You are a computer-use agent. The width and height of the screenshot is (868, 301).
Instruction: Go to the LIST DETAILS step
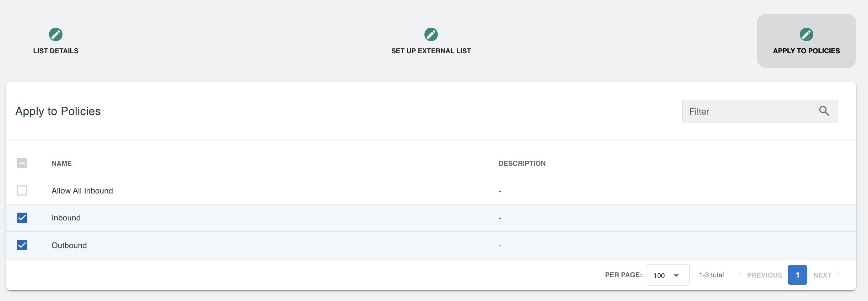click(x=56, y=51)
